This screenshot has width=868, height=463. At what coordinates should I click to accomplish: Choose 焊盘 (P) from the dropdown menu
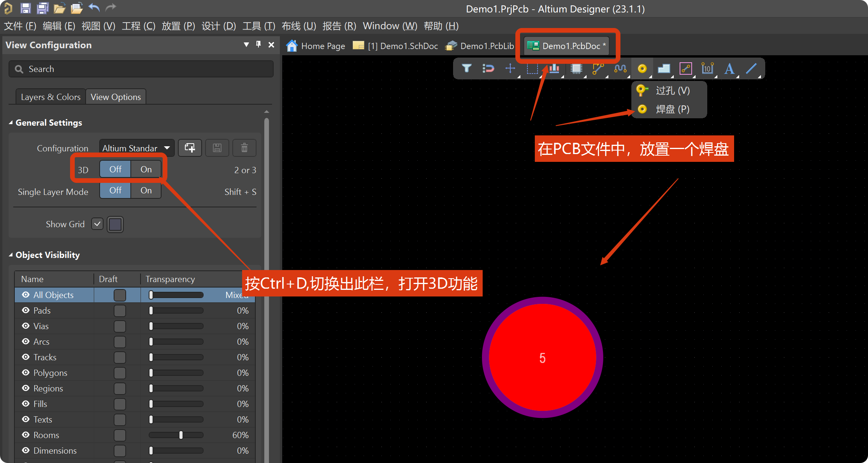tap(672, 109)
